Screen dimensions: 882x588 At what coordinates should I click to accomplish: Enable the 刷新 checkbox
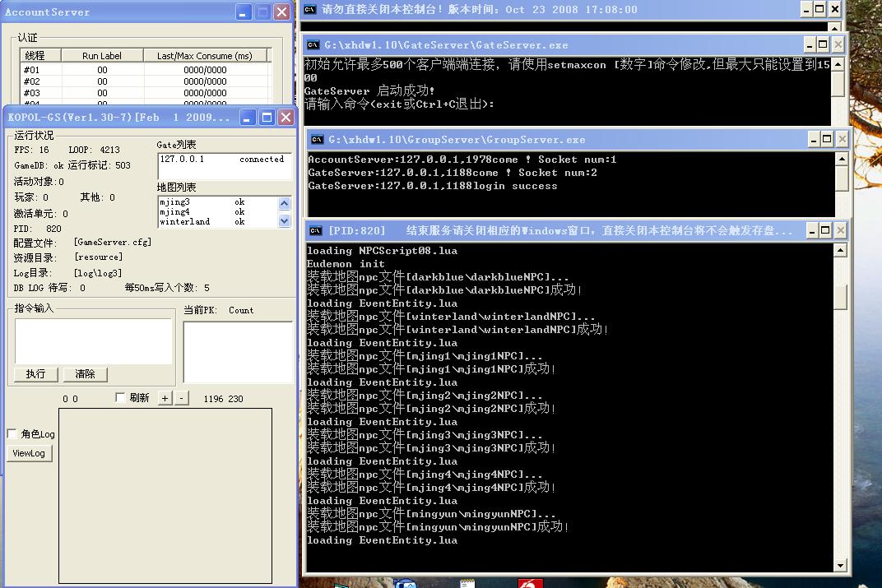tap(120, 398)
